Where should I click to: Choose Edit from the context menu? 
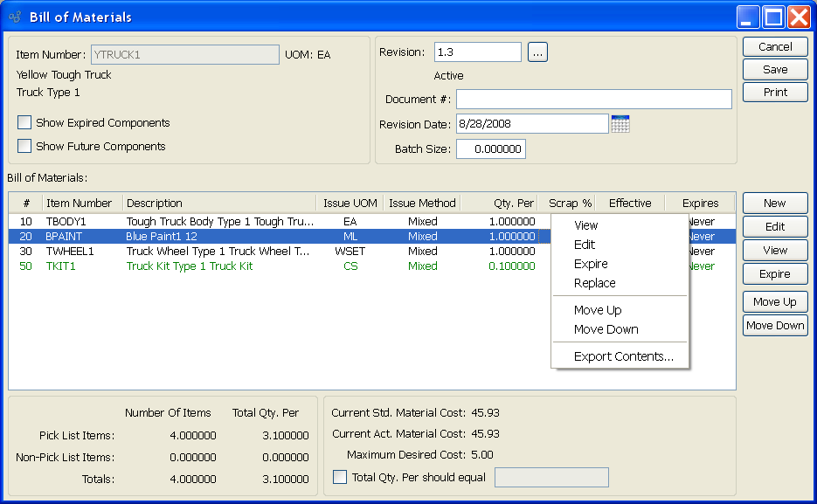tap(585, 245)
